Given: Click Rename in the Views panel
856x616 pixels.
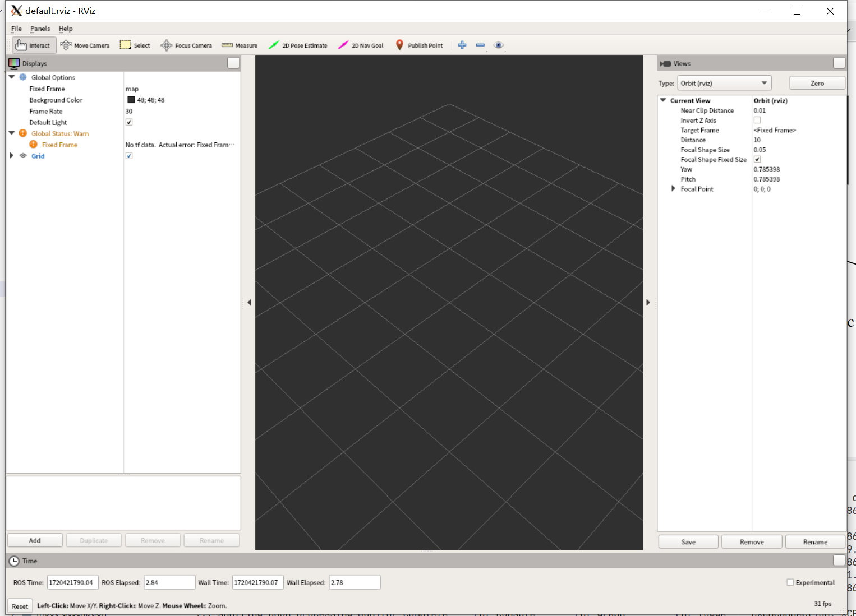Looking at the screenshot, I should 815,542.
